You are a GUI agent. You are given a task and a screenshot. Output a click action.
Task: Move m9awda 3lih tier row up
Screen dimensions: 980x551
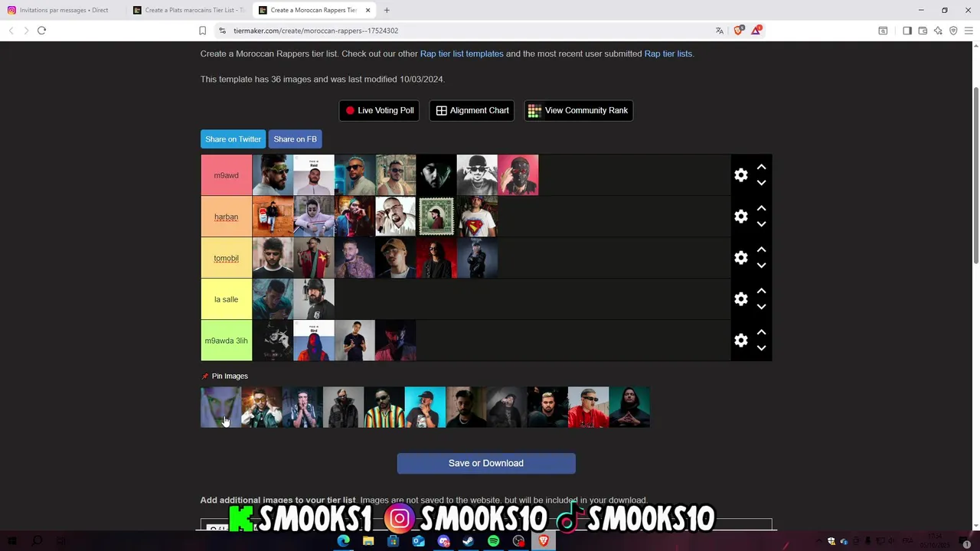coord(761,332)
